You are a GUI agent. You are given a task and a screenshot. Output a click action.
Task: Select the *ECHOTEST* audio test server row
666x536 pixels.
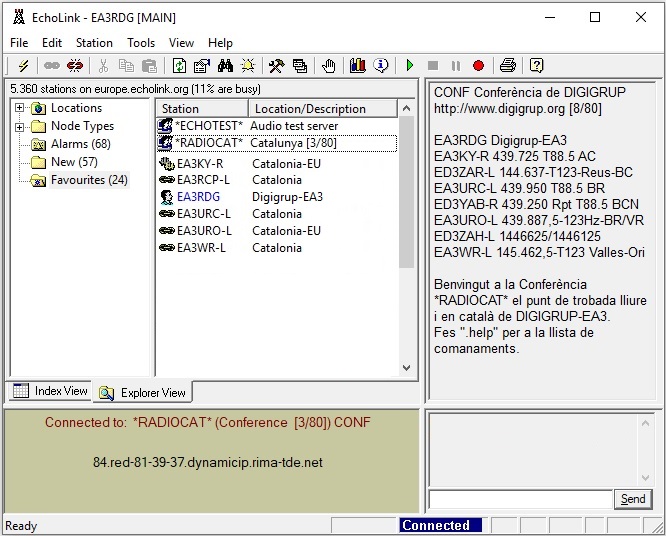(277, 126)
